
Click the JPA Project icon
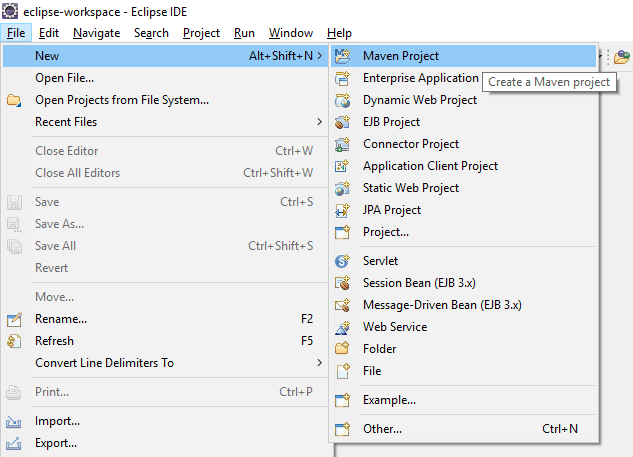pos(343,210)
